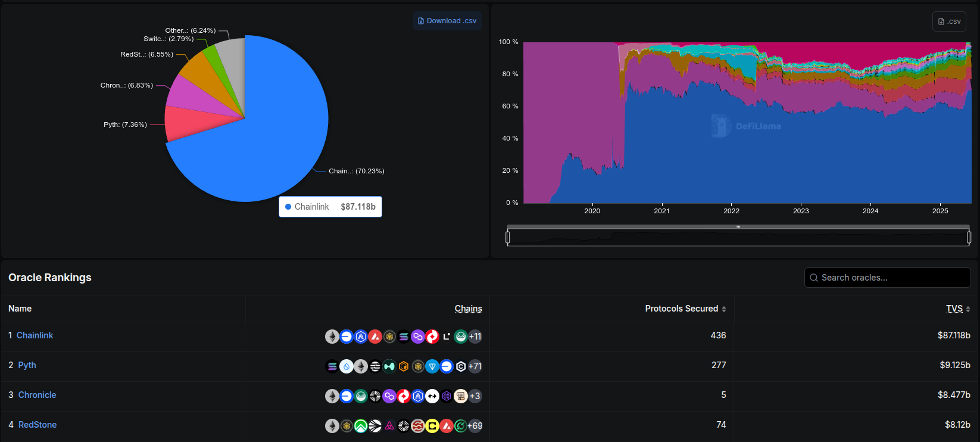Click the pink triangle chain icon in RedStone row
This screenshot has height=442, width=980.
[389, 426]
